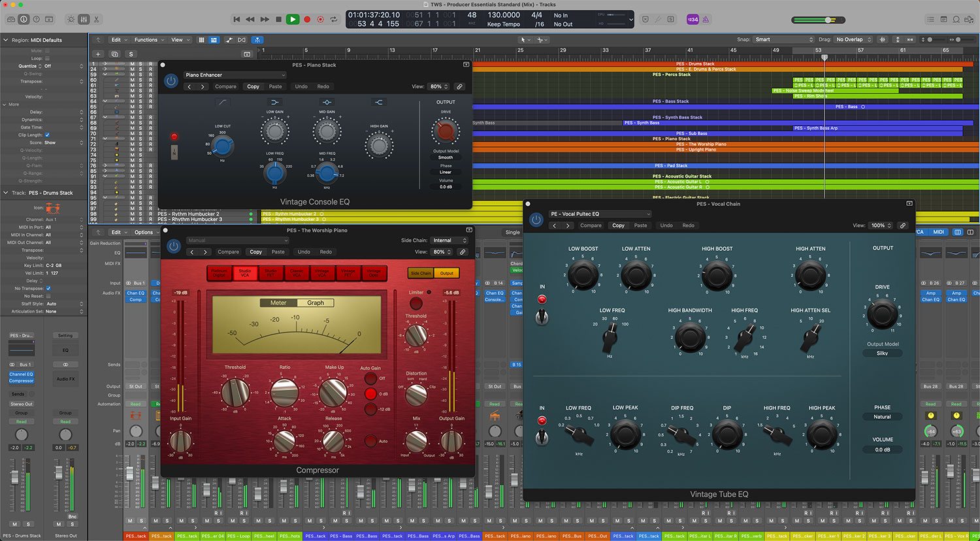The width and height of the screenshot is (980, 541).
Task: Click Compare in the Vintage Console EQ
Action: (225, 86)
